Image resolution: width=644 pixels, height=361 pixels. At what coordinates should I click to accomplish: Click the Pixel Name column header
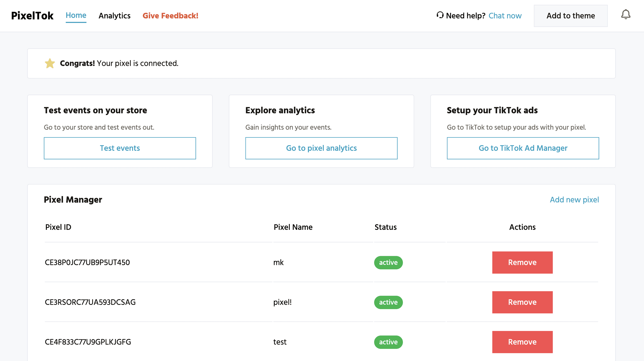pos(293,227)
